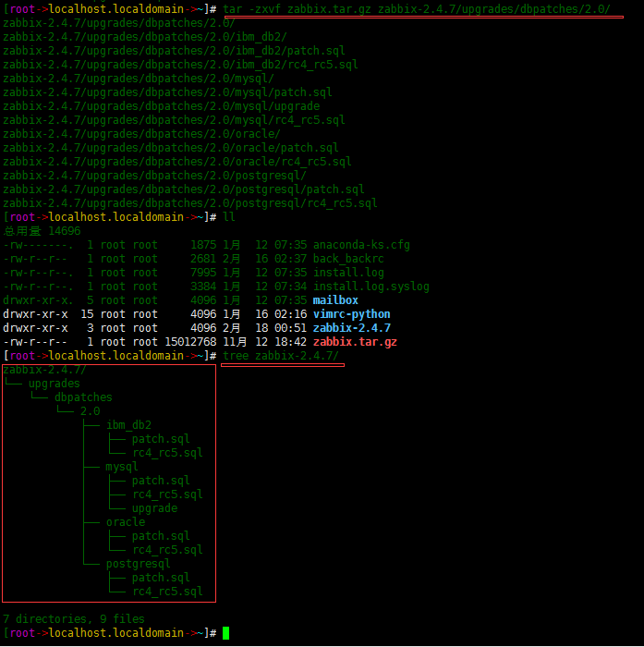Click the file size 1875
Screen dimensions: 644x647
click(203, 245)
